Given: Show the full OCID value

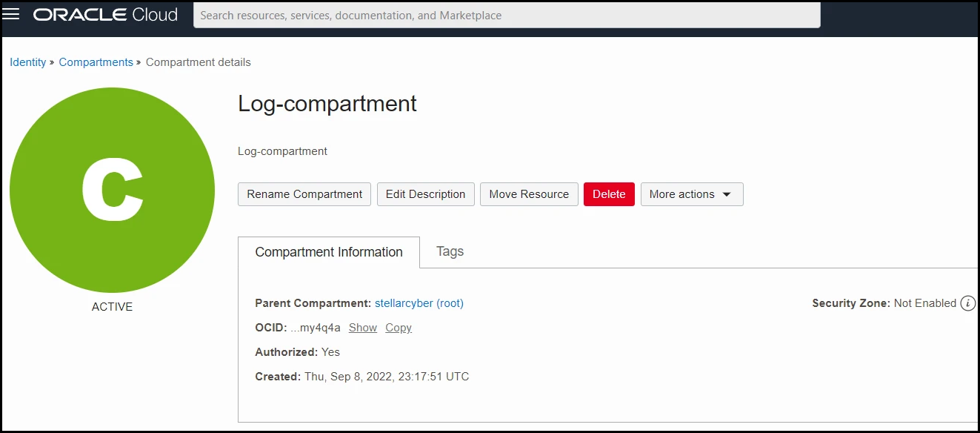Looking at the screenshot, I should pyautogui.click(x=363, y=328).
